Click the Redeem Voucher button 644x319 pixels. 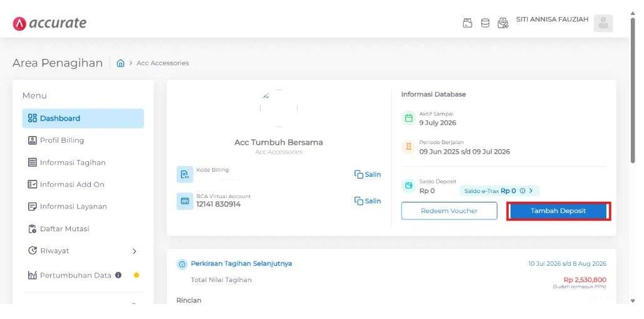pyautogui.click(x=449, y=211)
